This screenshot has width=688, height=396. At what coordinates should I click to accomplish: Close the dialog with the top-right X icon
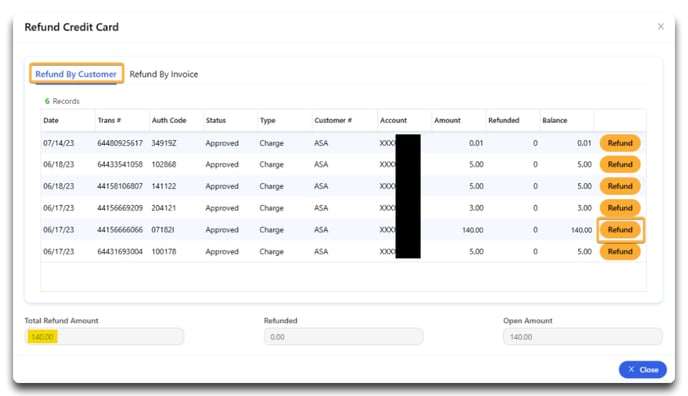point(660,27)
